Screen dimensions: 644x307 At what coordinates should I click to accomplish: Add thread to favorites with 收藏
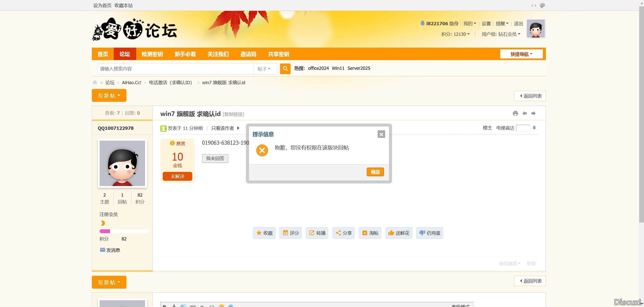click(264, 233)
